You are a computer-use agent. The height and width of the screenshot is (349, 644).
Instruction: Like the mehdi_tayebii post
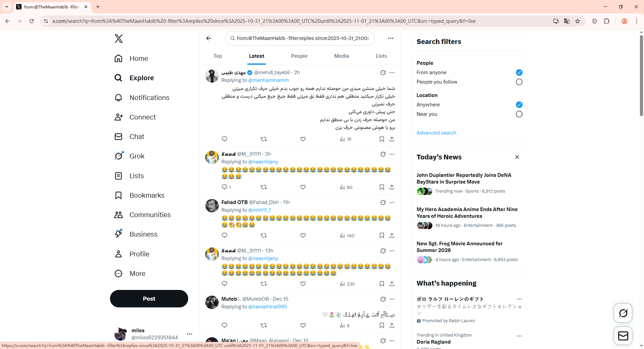[x=303, y=139]
